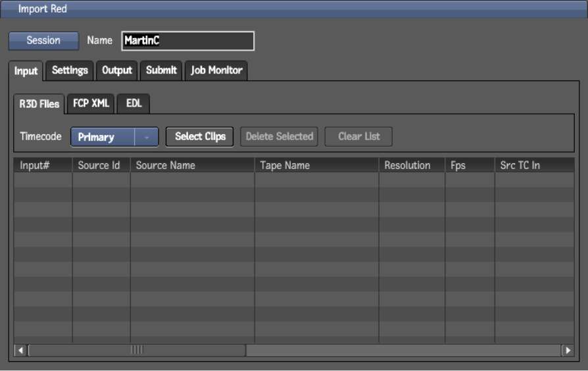
Task: Click the Session button
Action: (43, 41)
